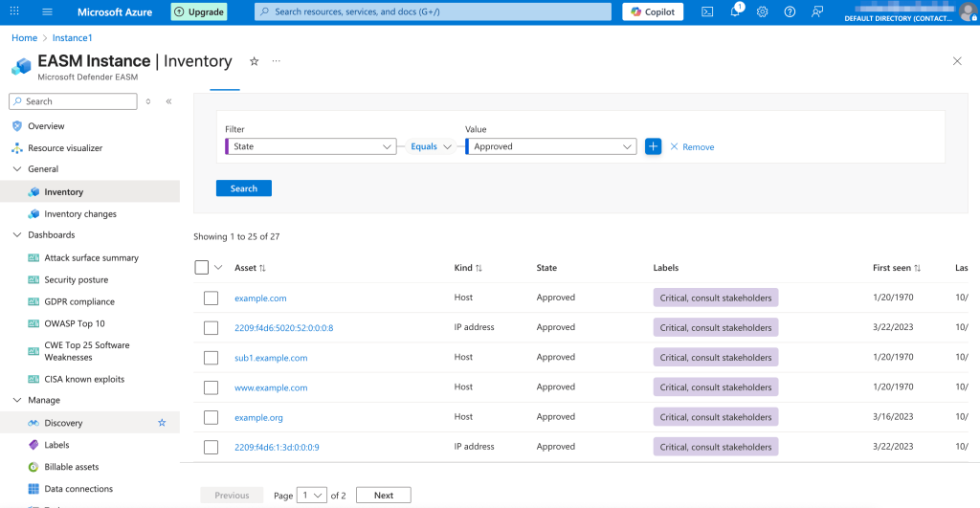The width and height of the screenshot is (980, 508).
Task: Open the help question mark icon
Action: (x=790, y=11)
